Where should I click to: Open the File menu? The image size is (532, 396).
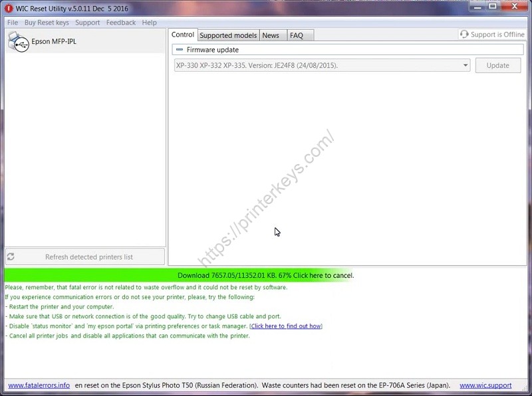coord(13,23)
